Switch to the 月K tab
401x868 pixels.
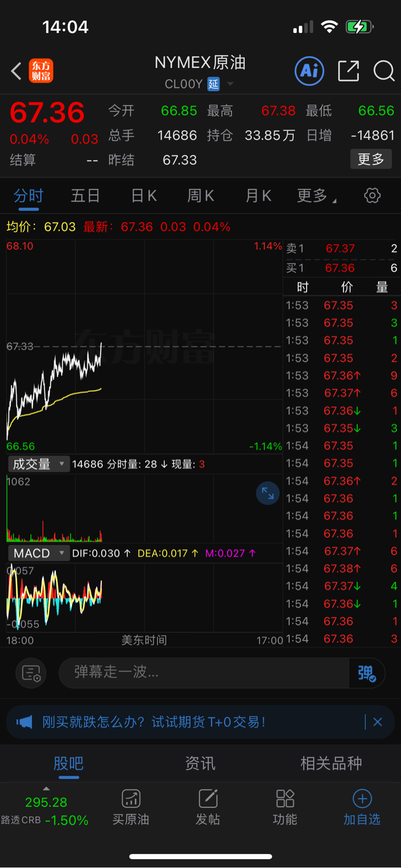point(258,196)
